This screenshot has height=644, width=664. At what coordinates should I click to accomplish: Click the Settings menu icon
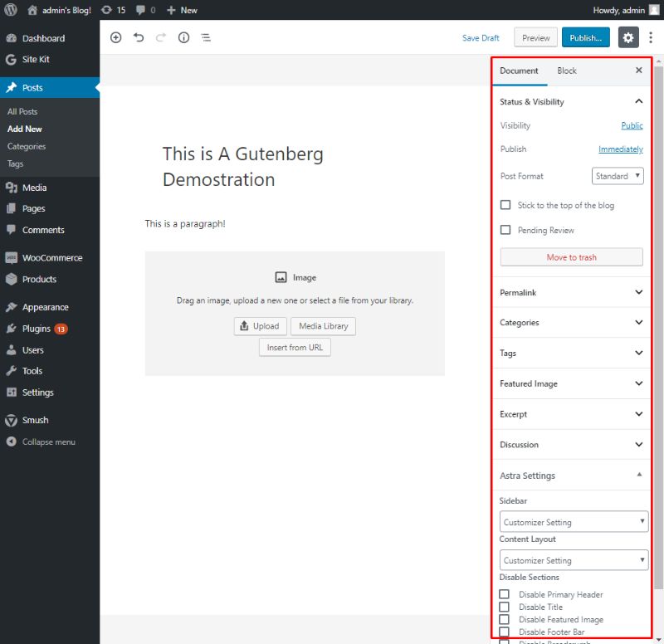point(12,392)
